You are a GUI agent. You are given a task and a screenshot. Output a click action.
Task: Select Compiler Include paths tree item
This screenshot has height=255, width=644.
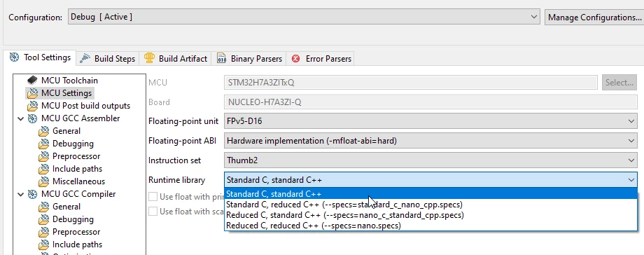coord(77,244)
